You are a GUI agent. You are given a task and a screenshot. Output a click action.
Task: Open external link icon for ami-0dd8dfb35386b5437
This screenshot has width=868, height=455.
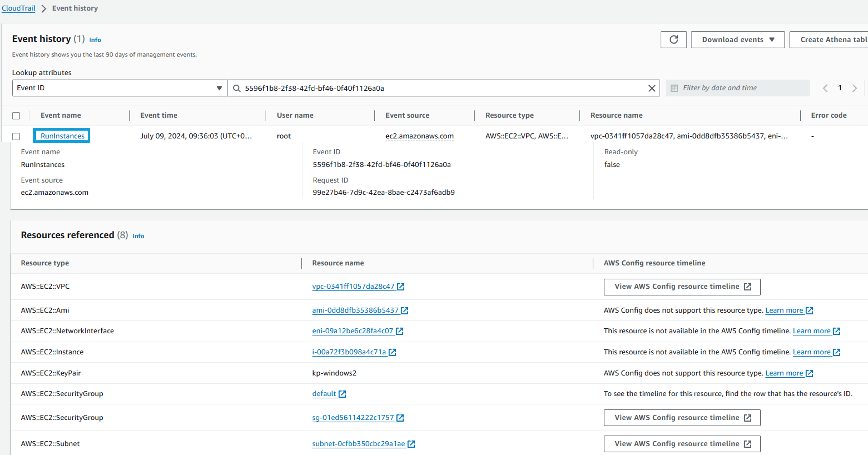click(405, 310)
